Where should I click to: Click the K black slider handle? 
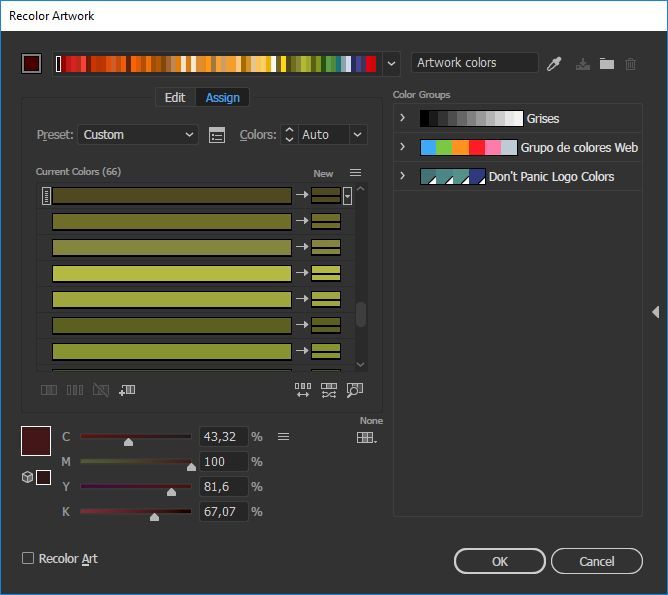154,517
